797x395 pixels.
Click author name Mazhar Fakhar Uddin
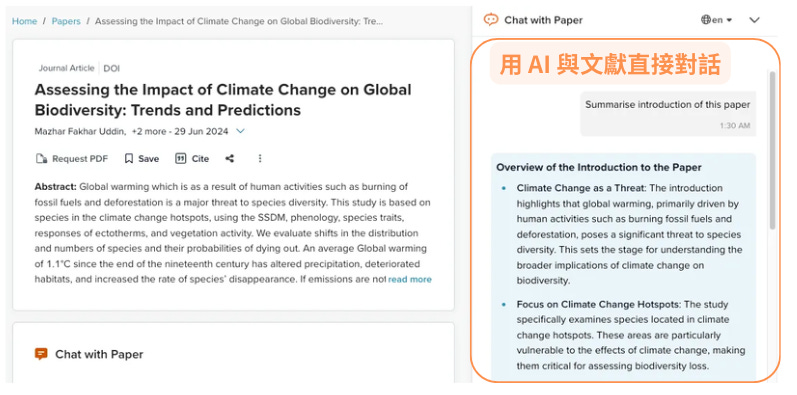coord(80,131)
